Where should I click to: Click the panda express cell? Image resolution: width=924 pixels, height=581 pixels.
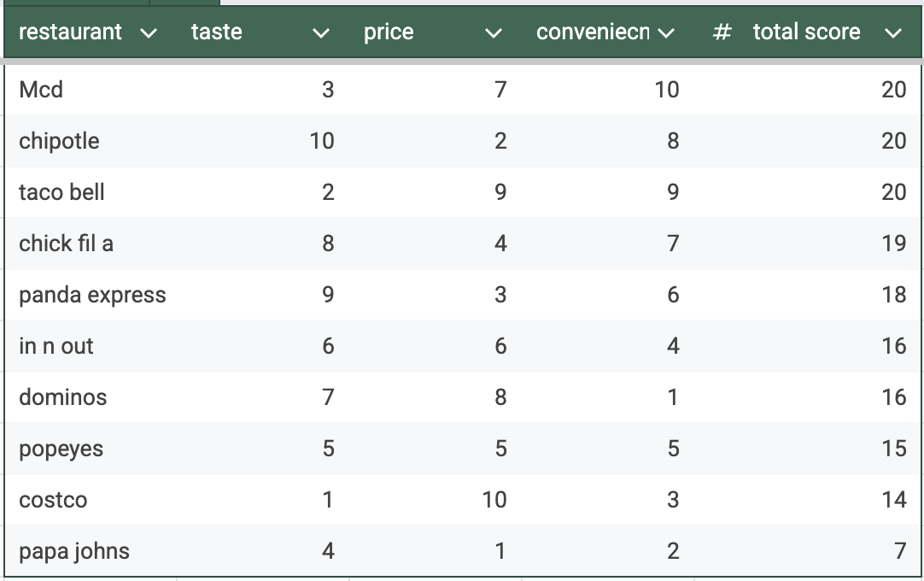tap(92, 295)
